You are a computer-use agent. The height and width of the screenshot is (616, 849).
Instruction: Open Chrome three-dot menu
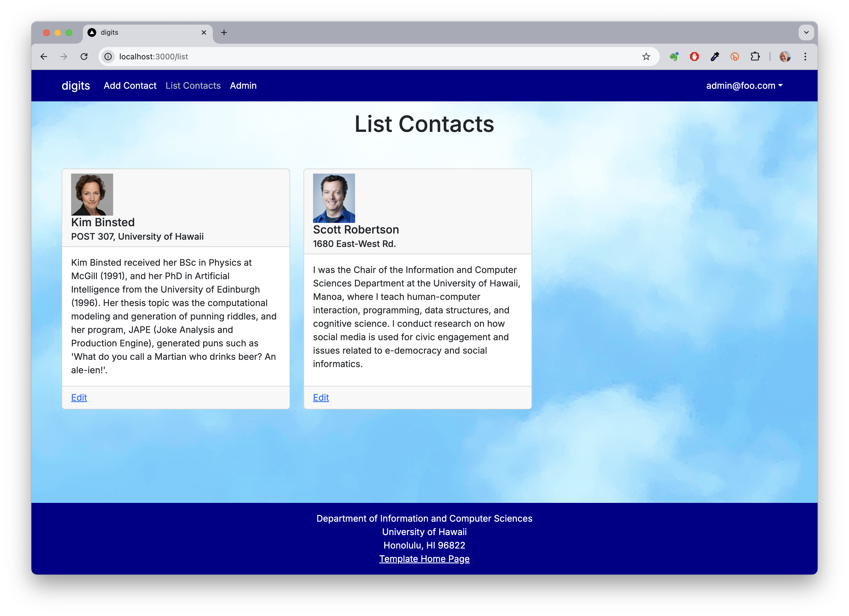(x=805, y=57)
